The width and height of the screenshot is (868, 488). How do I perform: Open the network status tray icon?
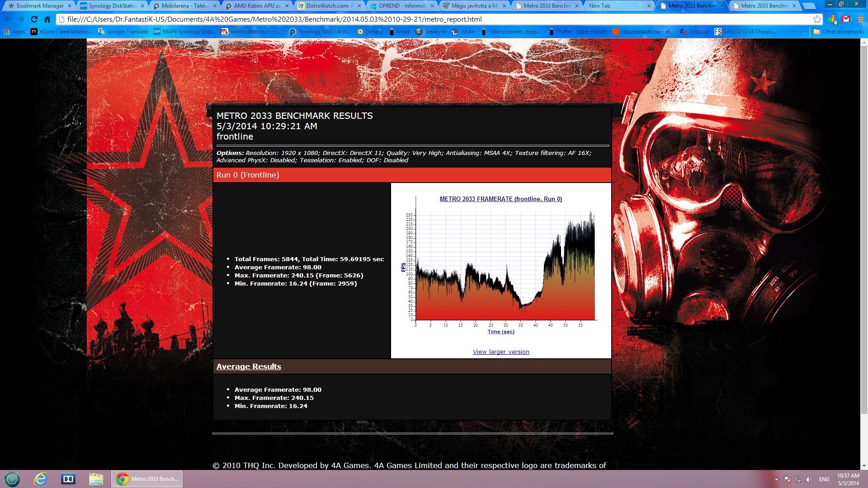pos(798,479)
